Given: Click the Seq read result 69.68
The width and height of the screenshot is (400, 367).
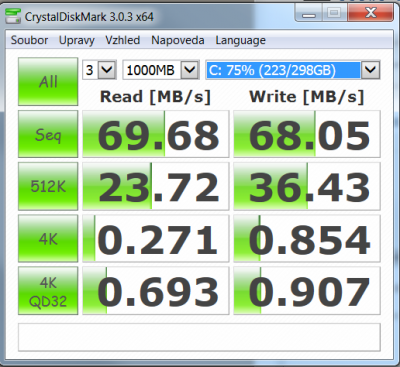Looking at the screenshot, I should [x=156, y=134].
